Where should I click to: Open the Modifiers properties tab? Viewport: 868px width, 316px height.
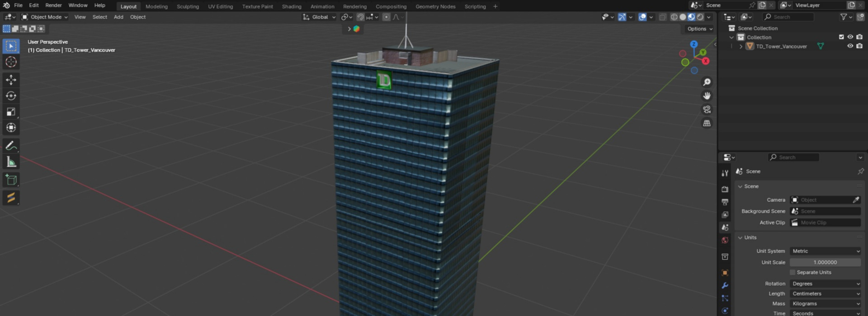coord(725,285)
